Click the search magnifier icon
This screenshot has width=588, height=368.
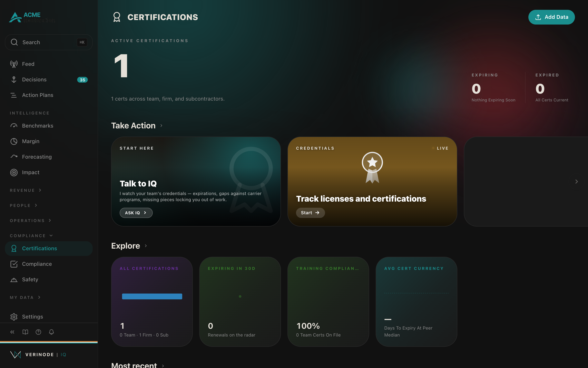tap(14, 42)
